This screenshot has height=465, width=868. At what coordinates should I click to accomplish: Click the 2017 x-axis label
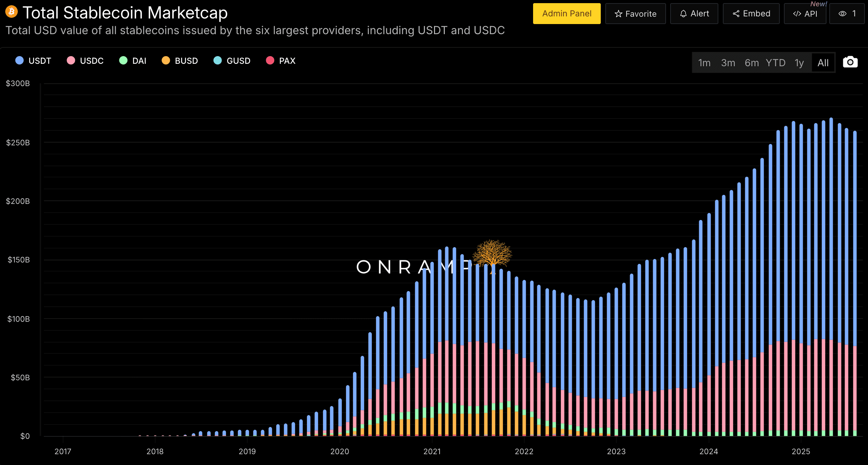point(63,451)
